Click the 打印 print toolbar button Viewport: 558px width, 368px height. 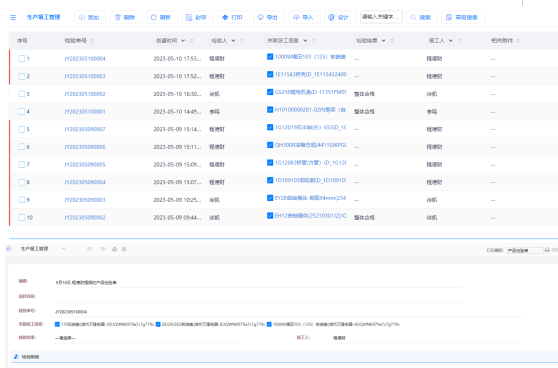[x=233, y=17]
